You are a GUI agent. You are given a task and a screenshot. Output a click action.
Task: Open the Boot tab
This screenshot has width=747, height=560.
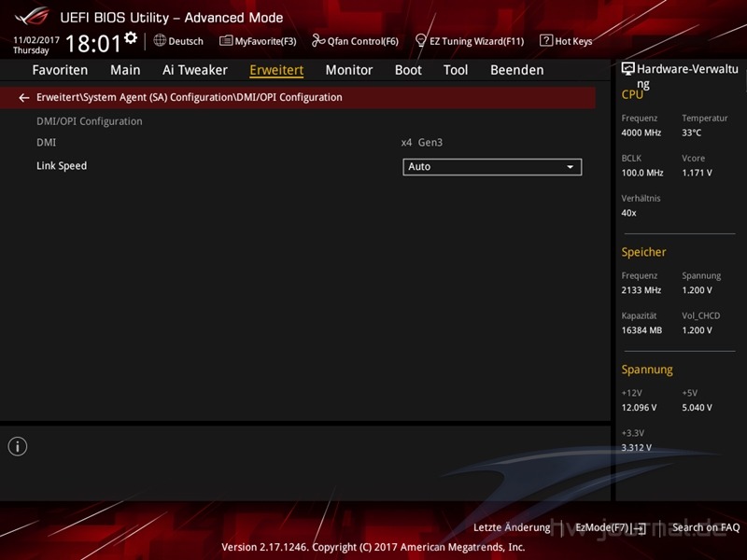[408, 70]
